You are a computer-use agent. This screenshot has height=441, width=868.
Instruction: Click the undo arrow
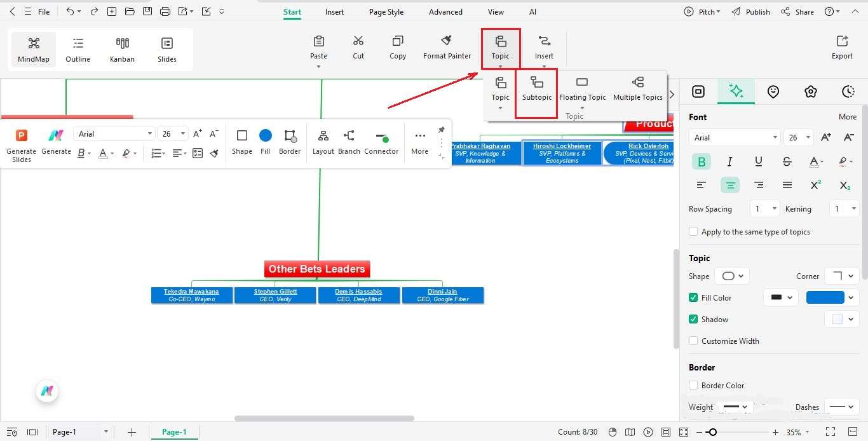[70, 11]
